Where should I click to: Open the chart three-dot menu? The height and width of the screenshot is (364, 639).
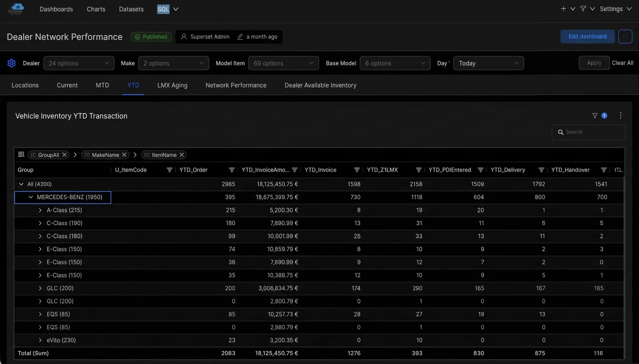coord(620,116)
